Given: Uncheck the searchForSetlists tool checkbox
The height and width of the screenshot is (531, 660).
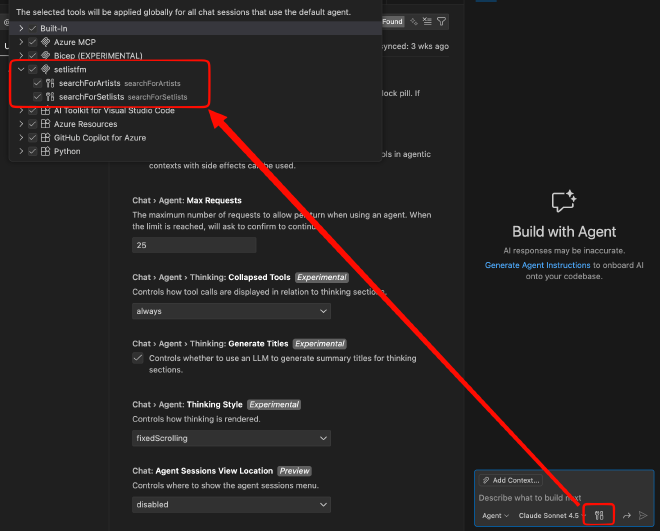Looking at the screenshot, I should (x=37, y=97).
